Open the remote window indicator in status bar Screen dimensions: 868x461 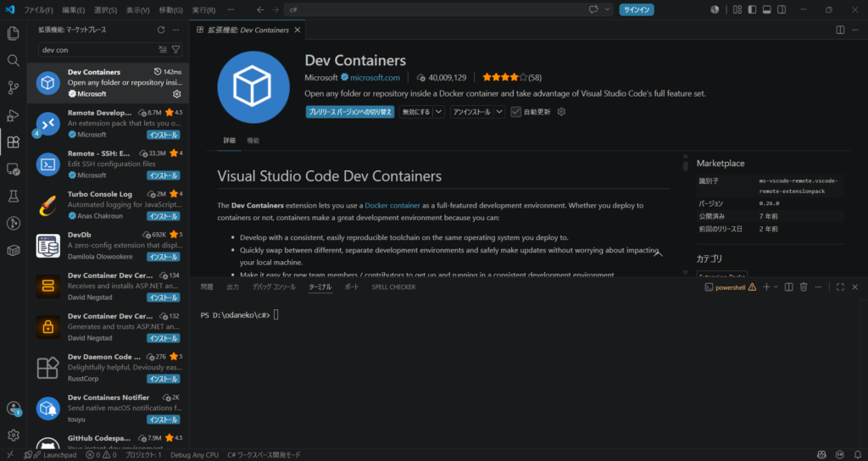tap(9, 455)
